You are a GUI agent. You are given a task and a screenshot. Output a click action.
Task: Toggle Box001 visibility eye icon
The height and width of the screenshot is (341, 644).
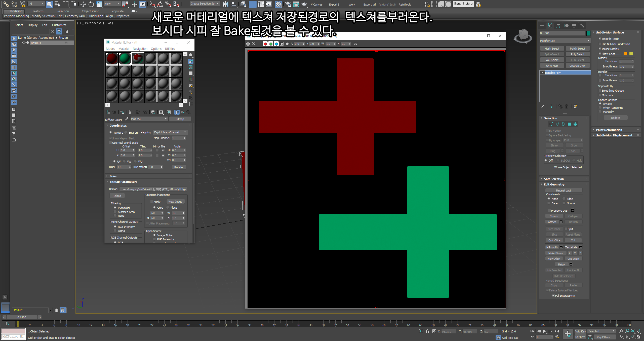[x=24, y=43]
